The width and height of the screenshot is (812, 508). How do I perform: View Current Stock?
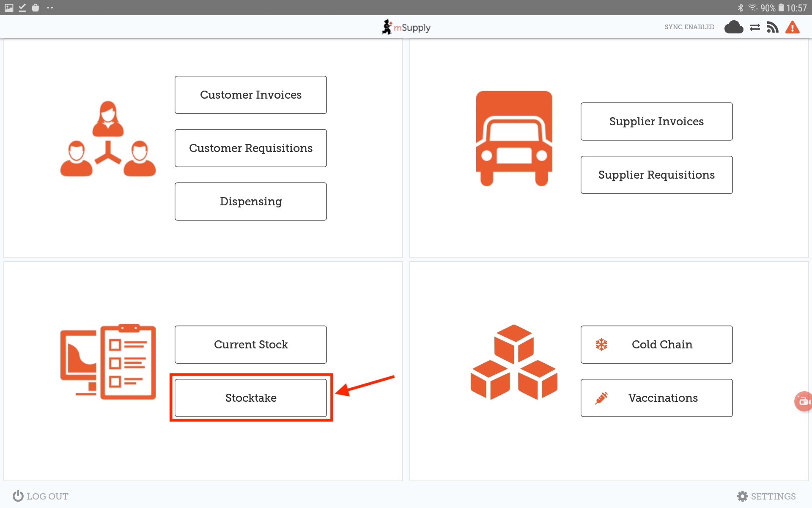click(x=250, y=345)
